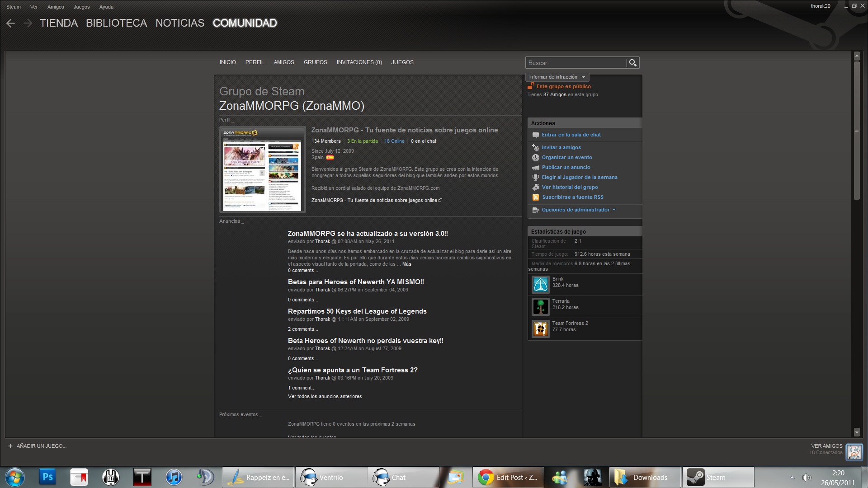
Task: Click the Team Fortress 2 game icon
Action: coord(540,329)
